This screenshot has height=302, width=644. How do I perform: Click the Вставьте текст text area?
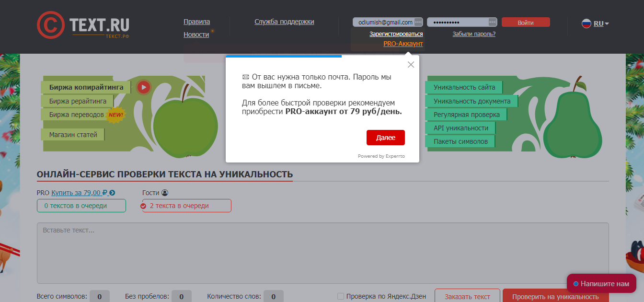pos(322,253)
